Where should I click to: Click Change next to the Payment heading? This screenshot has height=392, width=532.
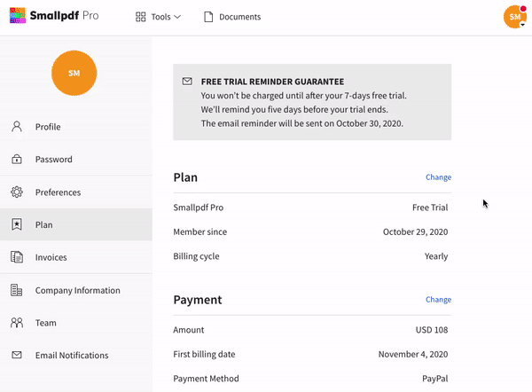point(438,300)
